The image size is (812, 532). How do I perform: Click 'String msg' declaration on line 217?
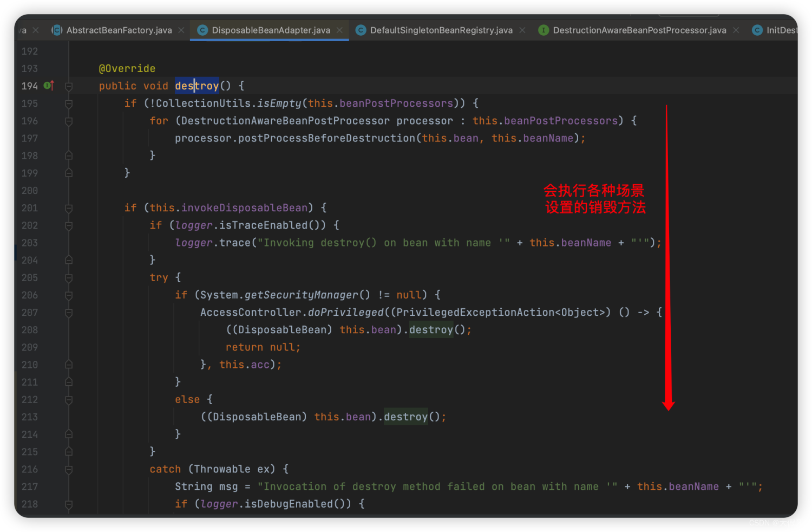coord(206,486)
